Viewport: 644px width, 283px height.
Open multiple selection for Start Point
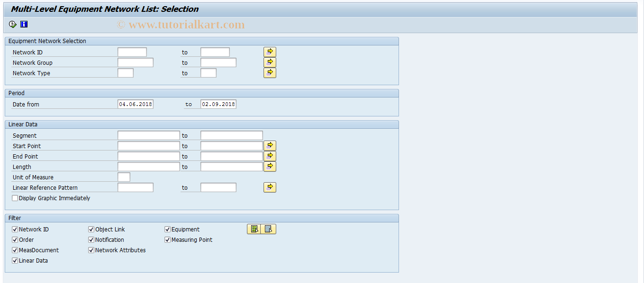pos(269,145)
